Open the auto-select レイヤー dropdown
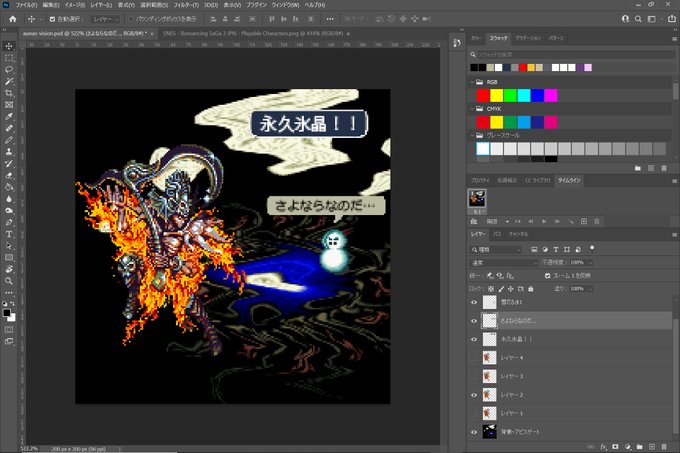 106,19
